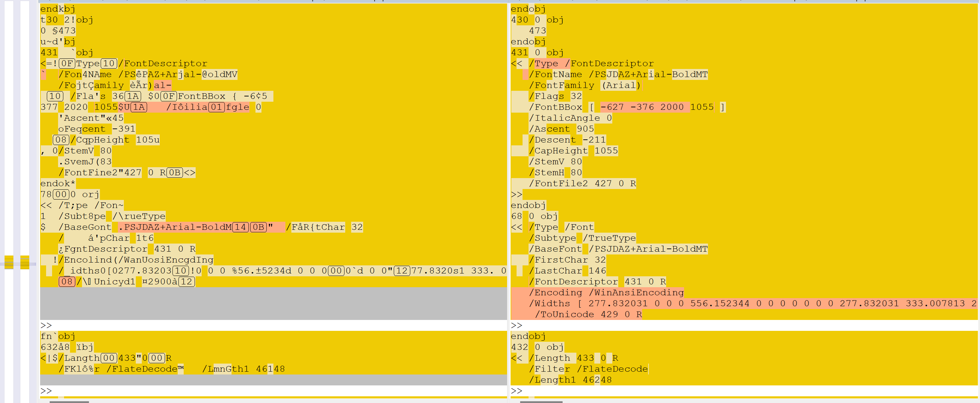Click the '/BaseFont /PSJDAZ+Arial-BoldMT' line in right pane
Image resolution: width=980 pixels, height=403 pixels.
(x=618, y=249)
